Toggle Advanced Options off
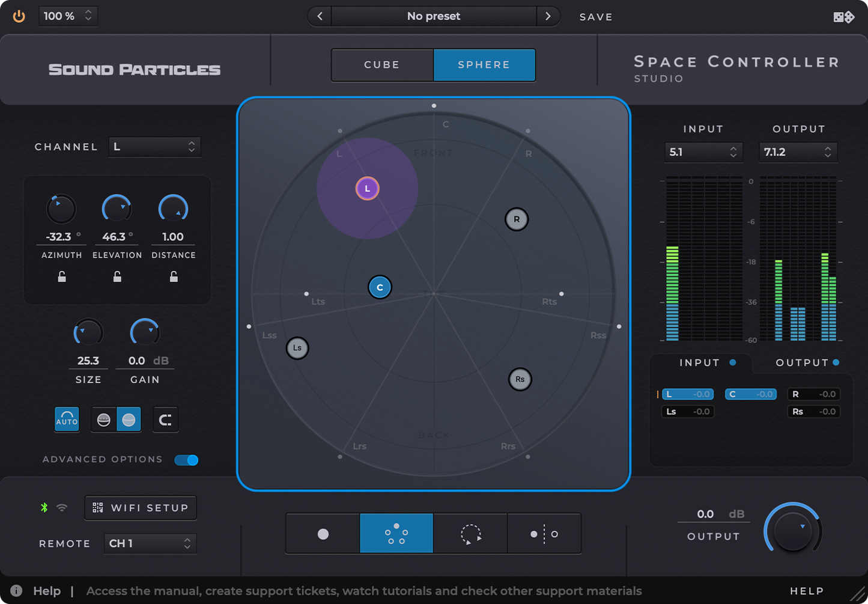Image resolution: width=868 pixels, height=604 pixels. click(x=186, y=460)
